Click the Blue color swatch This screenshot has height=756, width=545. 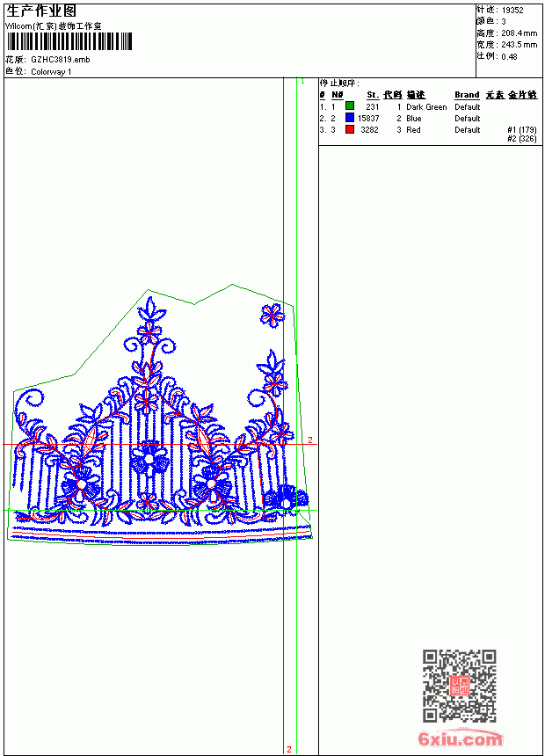(x=350, y=118)
